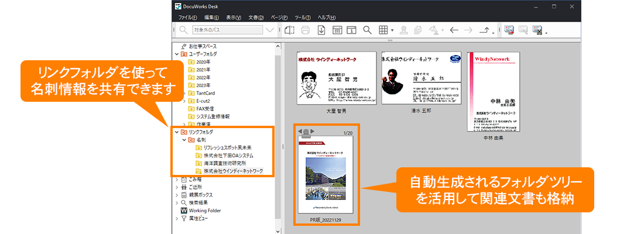Viewport: 644px width, 234px height.
Task: Open the 2020年 folder
Action: (204, 62)
